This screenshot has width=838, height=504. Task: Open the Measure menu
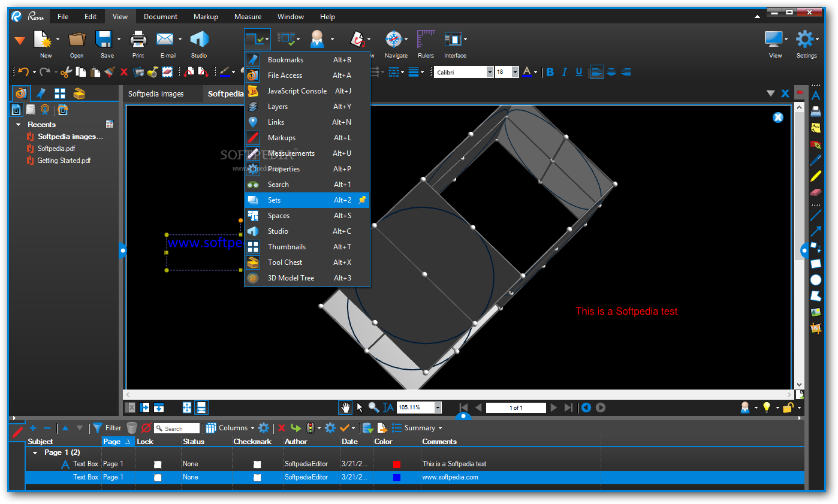248,17
